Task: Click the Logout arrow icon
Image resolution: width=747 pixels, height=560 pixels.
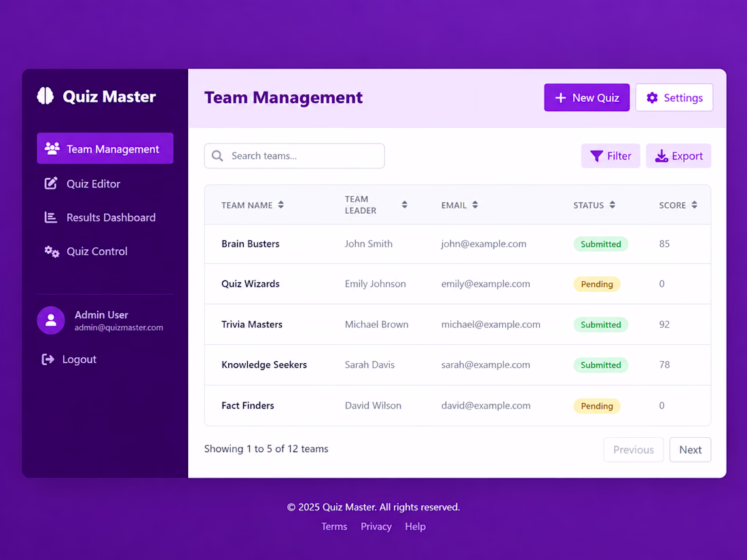Action: (x=48, y=359)
